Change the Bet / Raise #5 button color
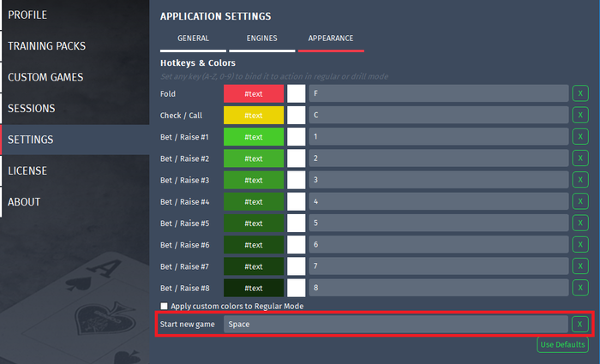 (x=254, y=223)
